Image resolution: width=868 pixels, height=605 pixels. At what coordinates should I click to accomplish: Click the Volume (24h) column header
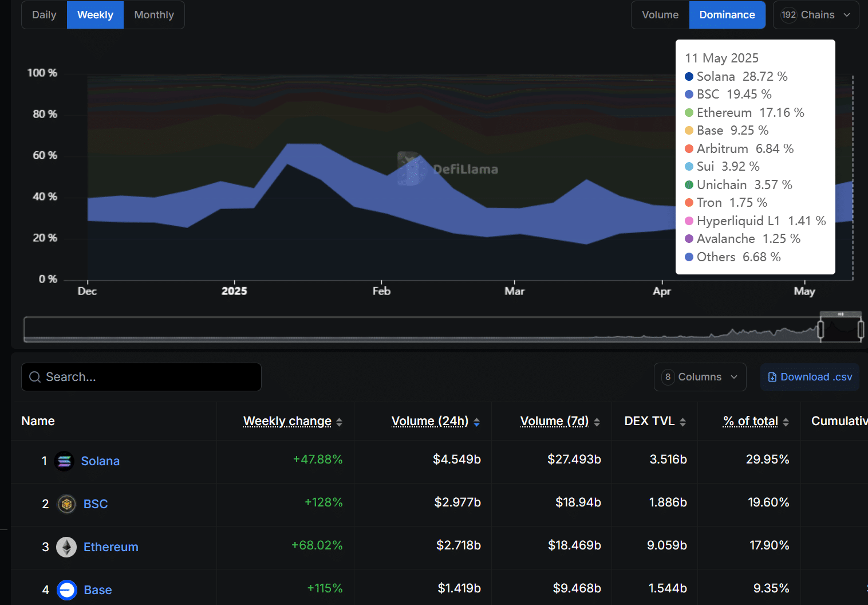(430, 421)
